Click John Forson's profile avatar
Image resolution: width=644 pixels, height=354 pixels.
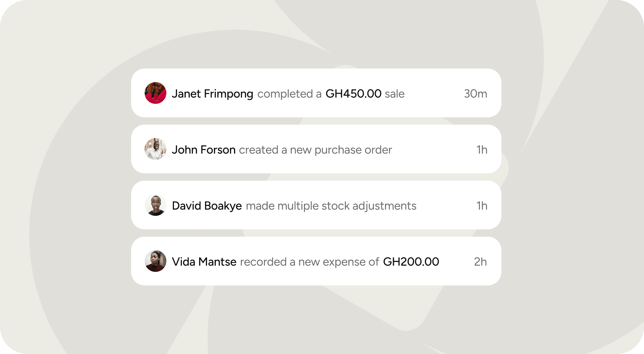(156, 149)
